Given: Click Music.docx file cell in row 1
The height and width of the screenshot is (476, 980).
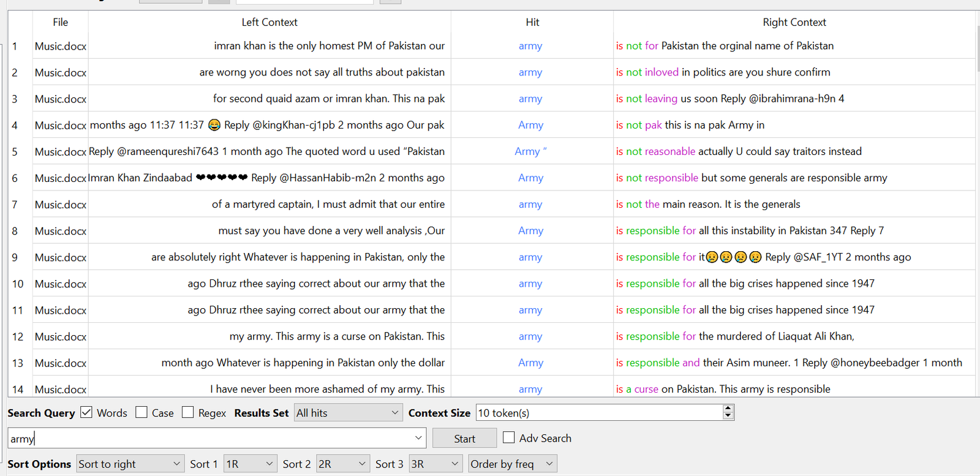Looking at the screenshot, I should tap(61, 46).
